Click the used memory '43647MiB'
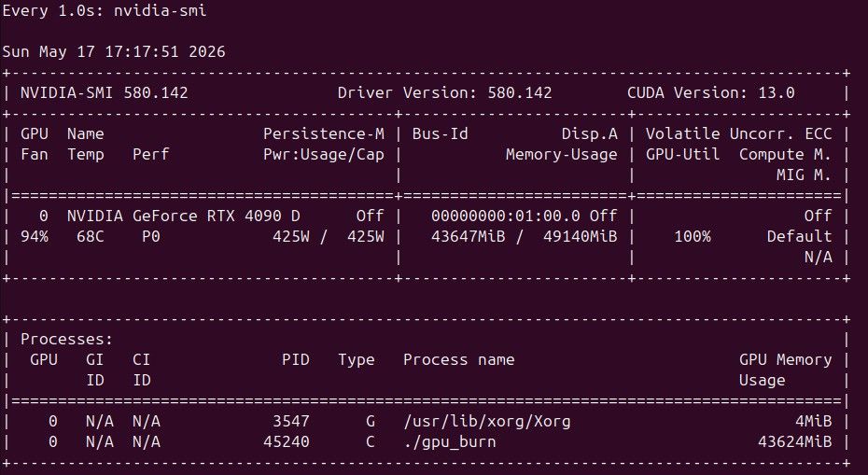Viewport: 868px width, 475px height. 469,236
